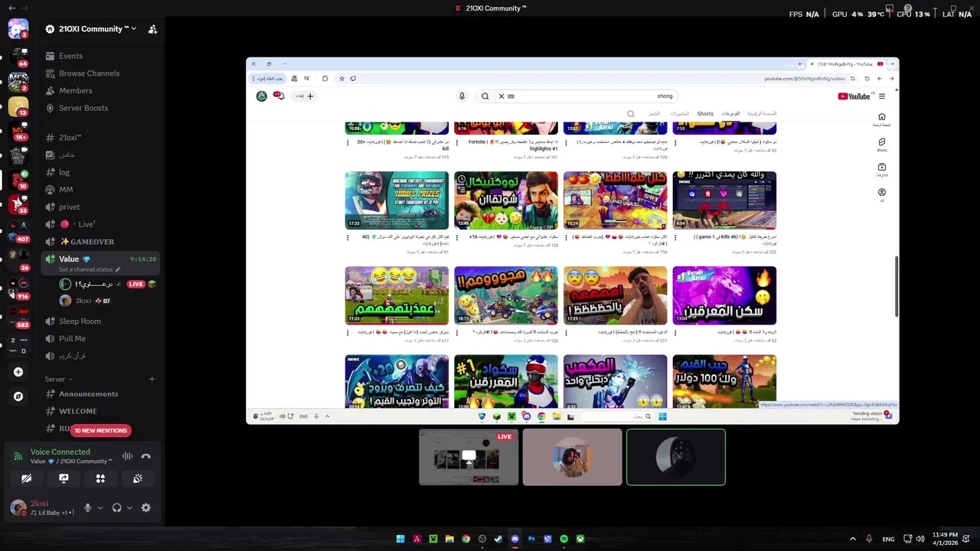Invite people to 21OXI Community
The height and width of the screenshot is (551, 980).
[152, 29]
